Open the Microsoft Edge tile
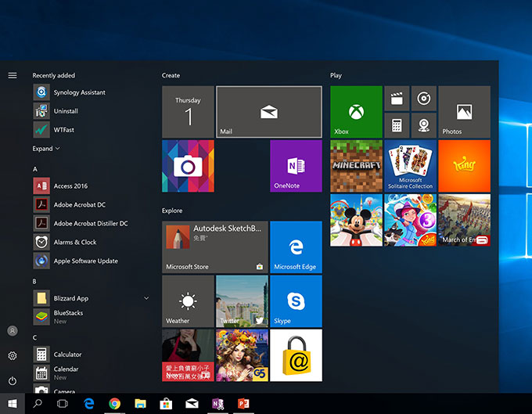The height and width of the screenshot is (414, 532). pos(297,247)
